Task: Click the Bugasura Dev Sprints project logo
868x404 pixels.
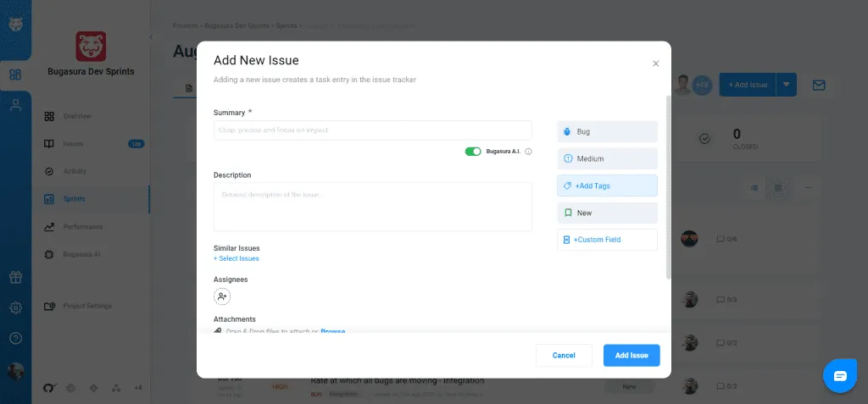Action: click(x=91, y=47)
